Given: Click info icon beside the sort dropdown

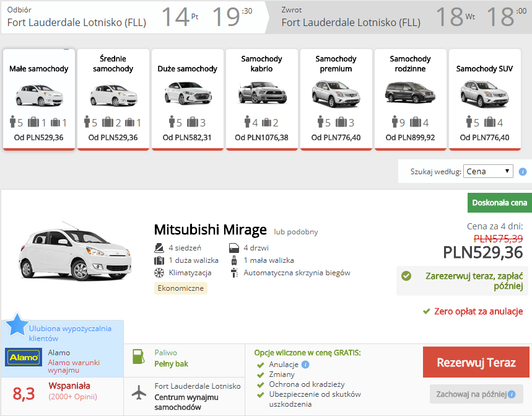Looking at the screenshot, I should point(523,172).
